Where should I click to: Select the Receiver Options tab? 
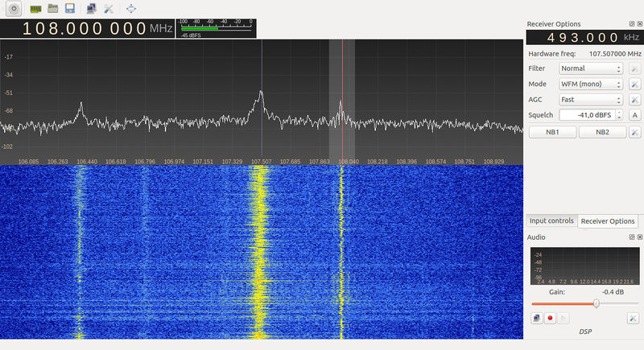(608, 221)
